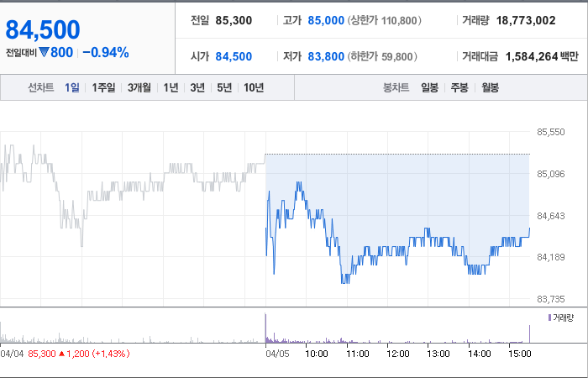Switch chart to 10년 period
Image resolution: width=588 pixels, height=378 pixels.
pyautogui.click(x=254, y=87)
